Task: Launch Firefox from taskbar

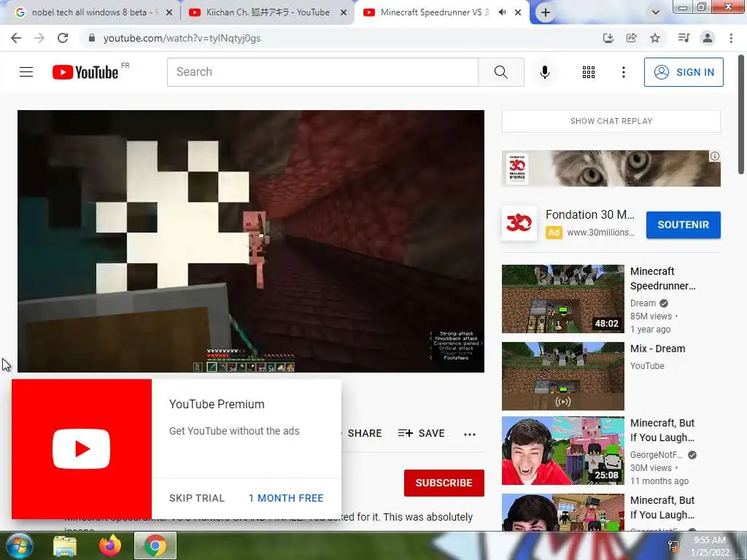Action: click(x=110, y=546)
